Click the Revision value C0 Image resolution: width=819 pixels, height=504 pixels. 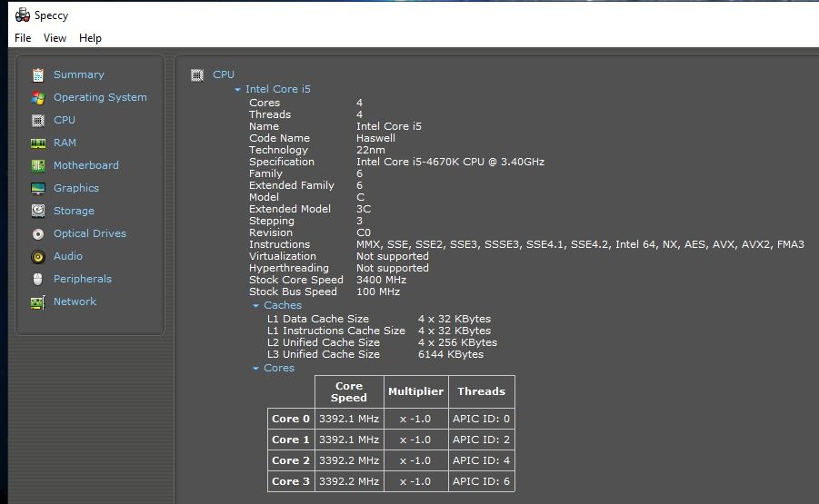click(x=364, y=232)
